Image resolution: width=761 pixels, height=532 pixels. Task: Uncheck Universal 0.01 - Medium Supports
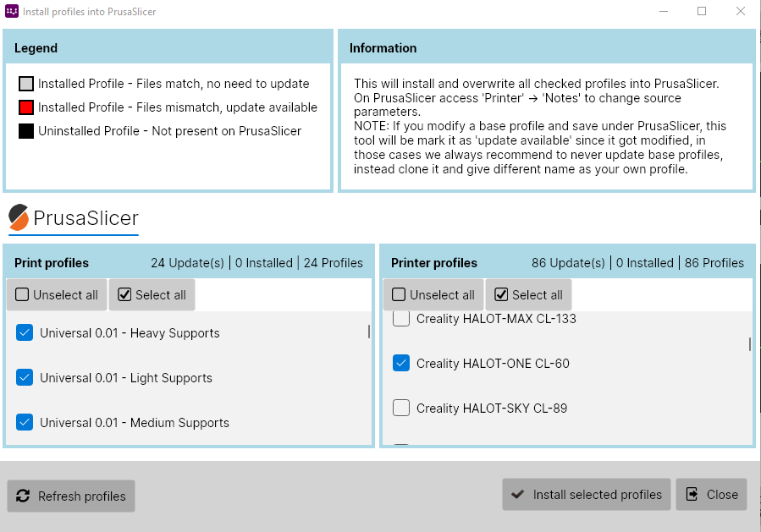(25, 422)
